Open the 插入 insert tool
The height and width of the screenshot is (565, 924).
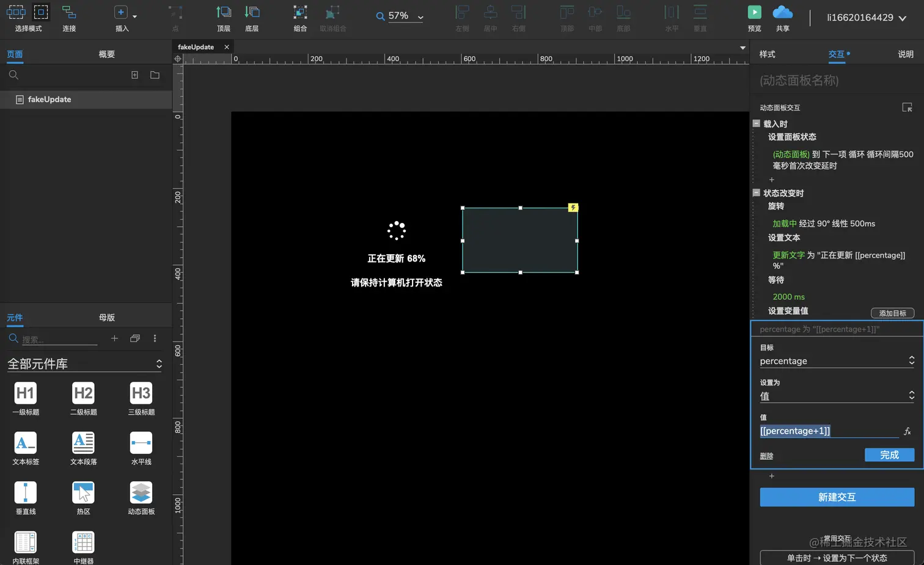122,18
